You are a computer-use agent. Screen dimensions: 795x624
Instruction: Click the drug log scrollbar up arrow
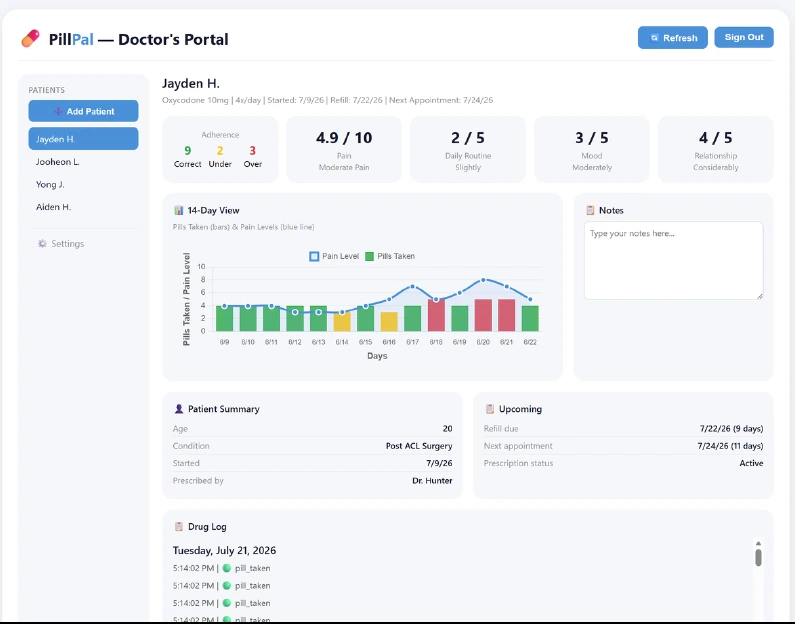point(758,543)
